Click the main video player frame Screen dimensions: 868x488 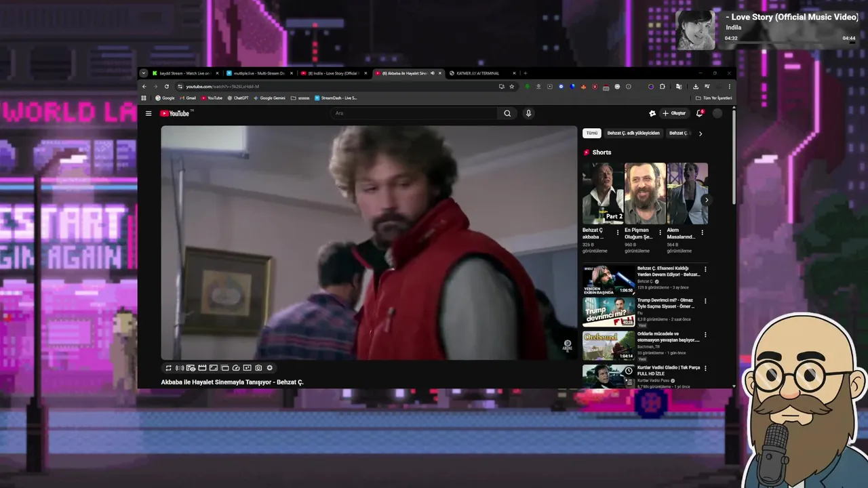click(x=369, y=243)
